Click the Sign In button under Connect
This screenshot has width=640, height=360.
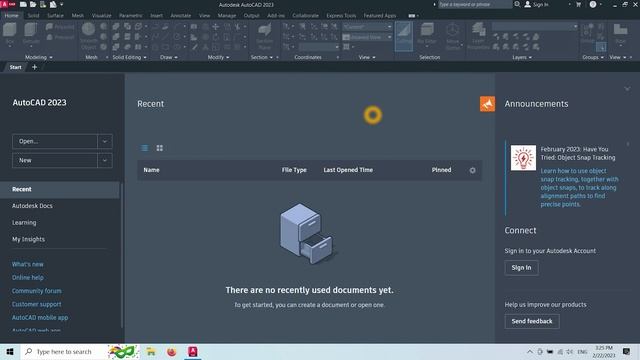[521, 268]
